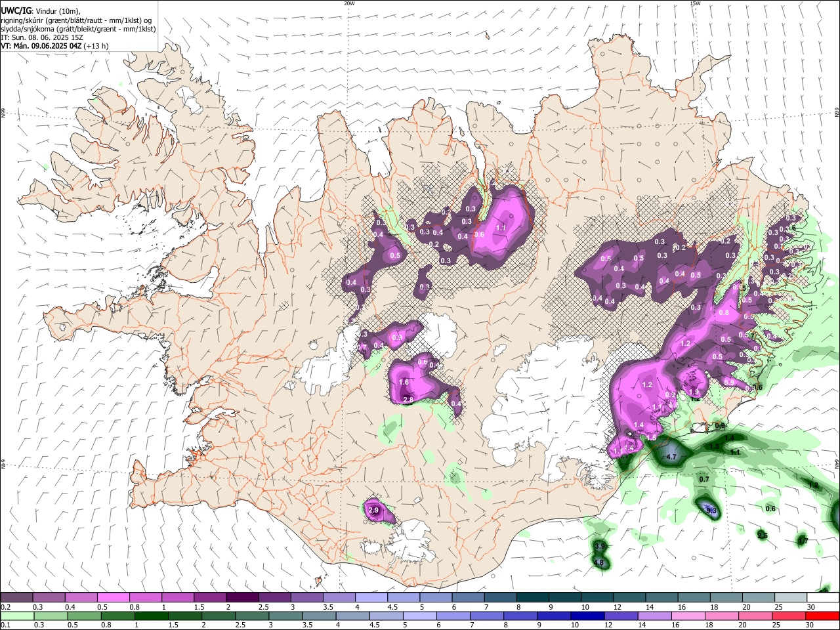Pick the darkest green 1–1.5 swatch in the lower legend

click(152, 616)
